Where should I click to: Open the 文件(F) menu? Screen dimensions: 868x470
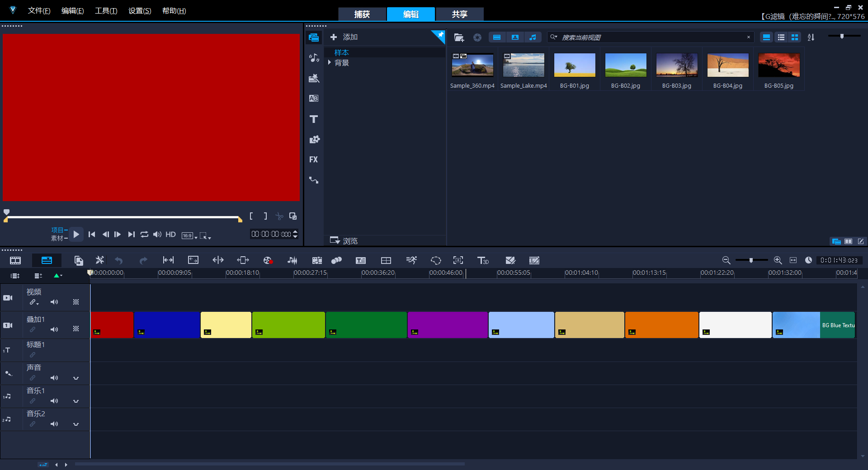39,11
